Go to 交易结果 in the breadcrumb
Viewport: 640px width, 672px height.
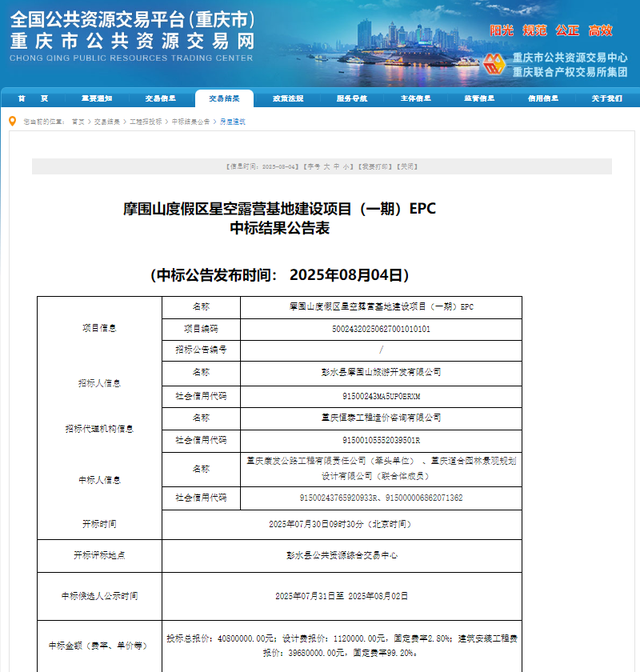coord(107,122)
